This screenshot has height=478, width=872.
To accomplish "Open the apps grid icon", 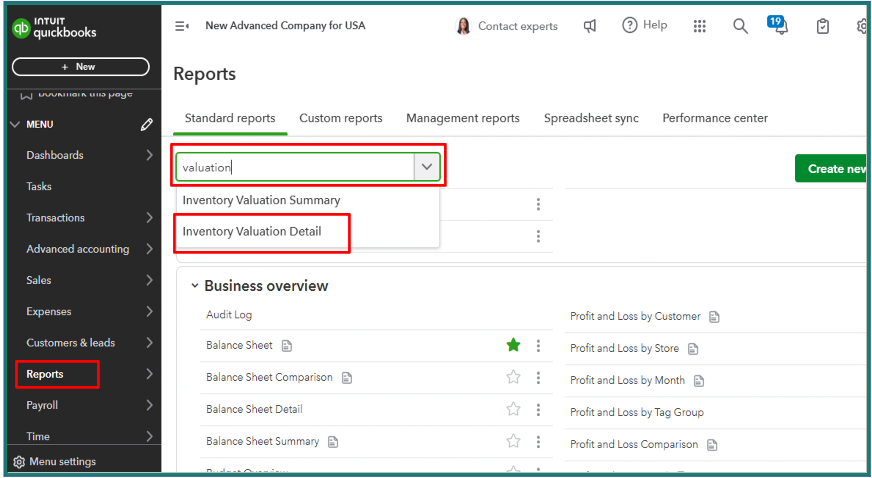I will pos(700,26).
